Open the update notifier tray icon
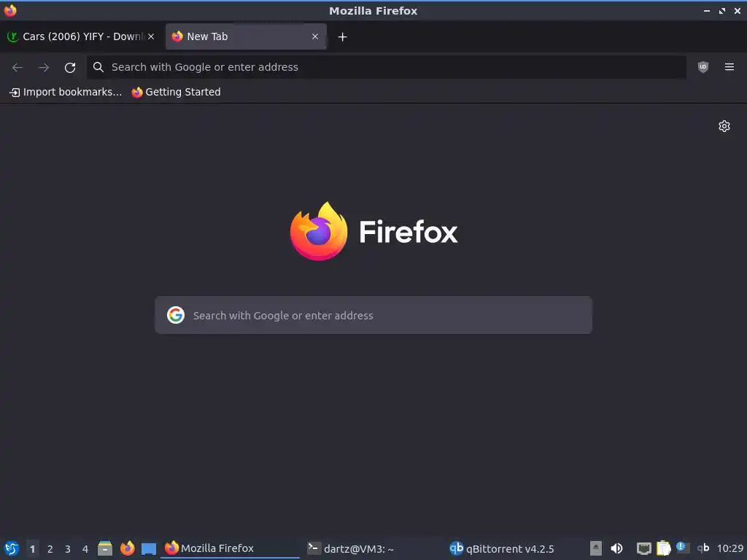 coord(683,548)
